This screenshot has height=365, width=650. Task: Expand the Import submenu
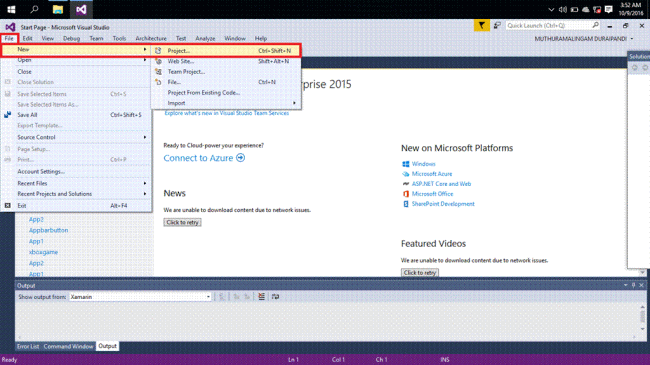226,103
